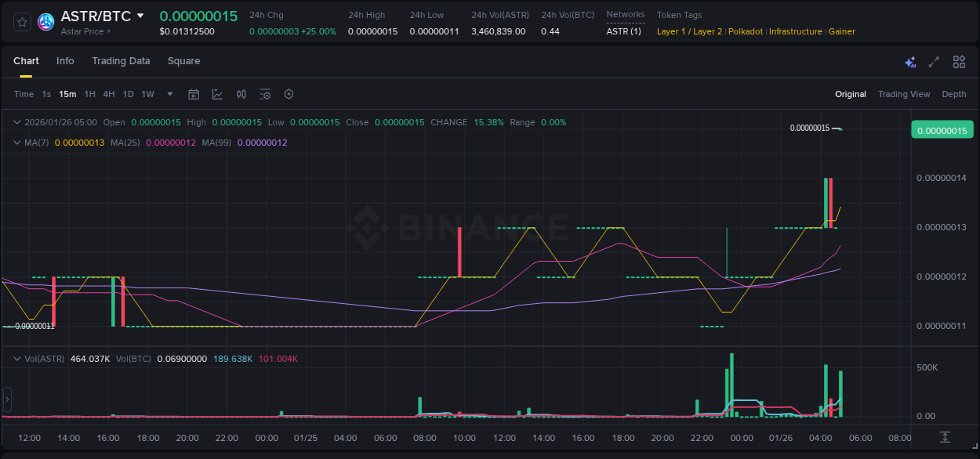Toggle the favorite star for ASTR/BTC
This screenshot has height=459, width=980.
[x=21, y=21]
